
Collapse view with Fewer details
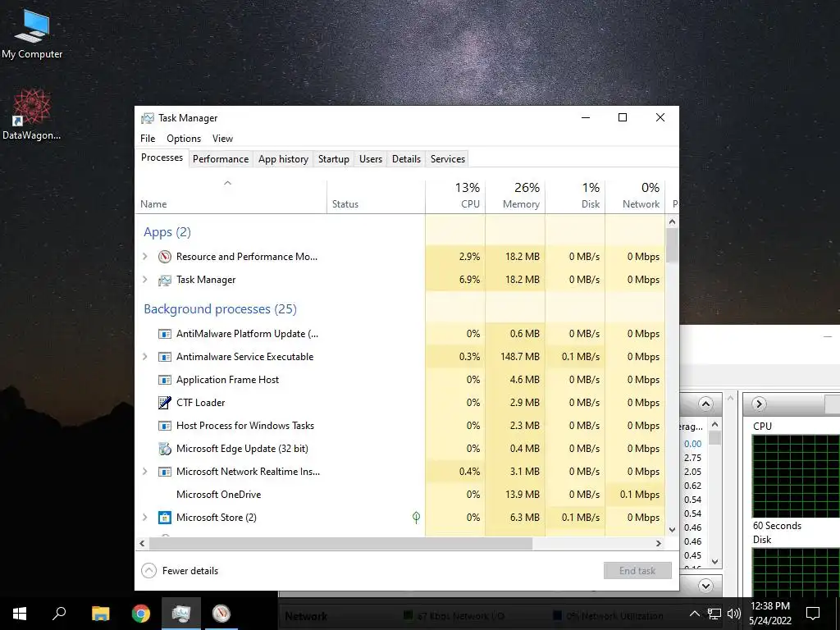[x=180, y=571]
